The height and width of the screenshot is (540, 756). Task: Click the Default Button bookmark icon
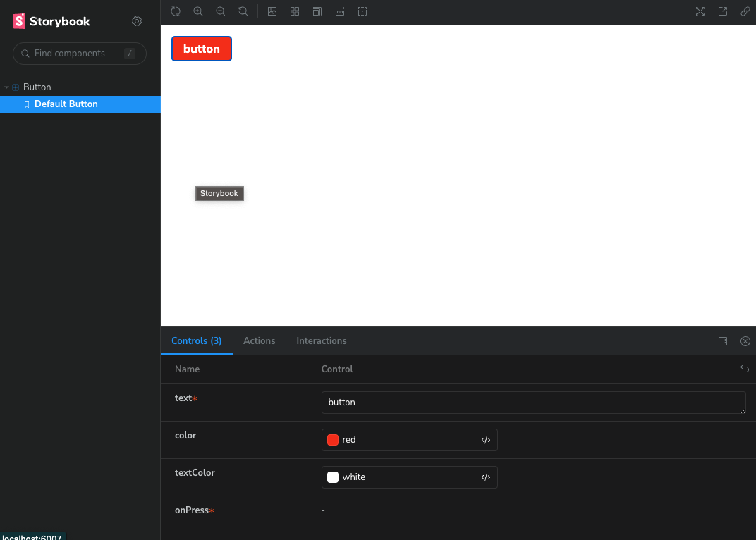click(27, 104)
